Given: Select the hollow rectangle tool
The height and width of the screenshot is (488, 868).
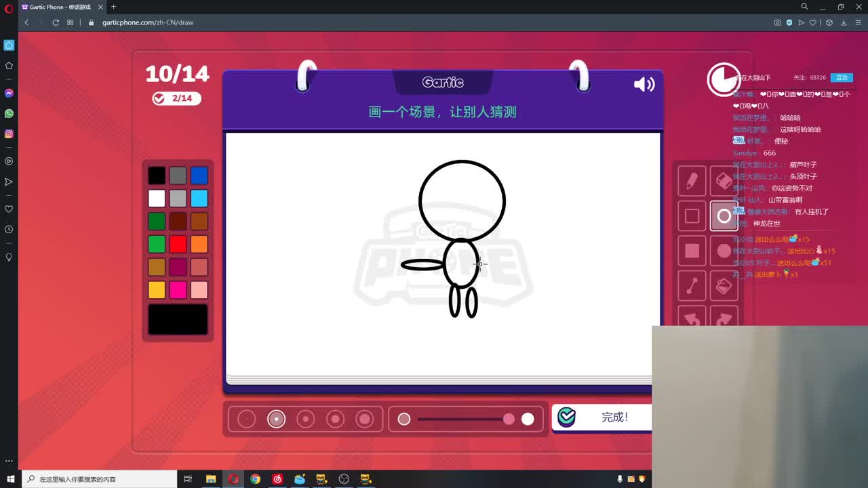Looking at the screenshot, I should 692,216.
